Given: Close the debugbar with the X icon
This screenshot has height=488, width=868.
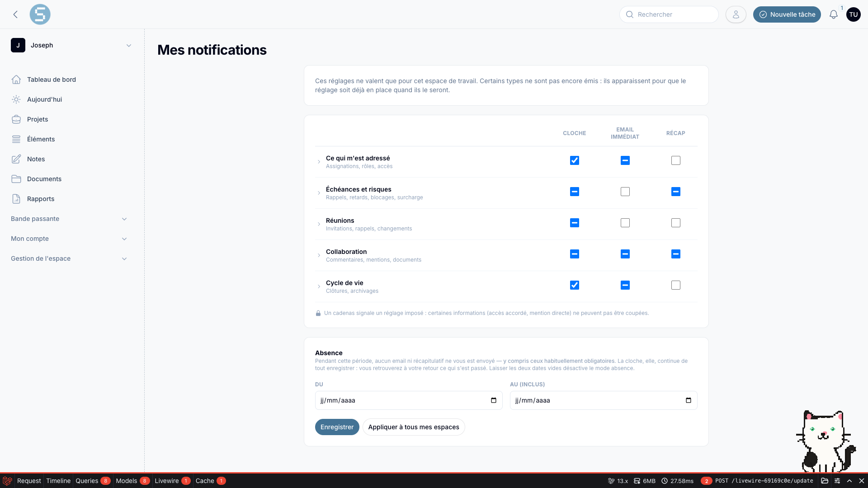Looking at the screenshot, I should tap(862, 481).
